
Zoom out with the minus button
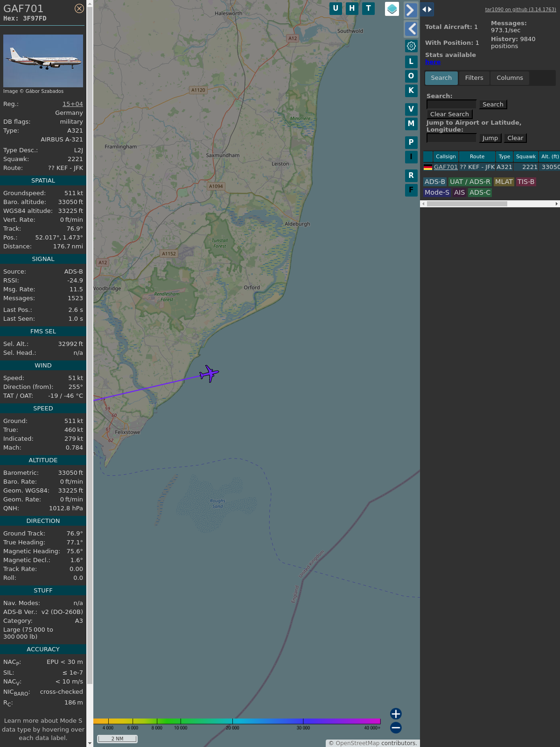pos(396,728)
